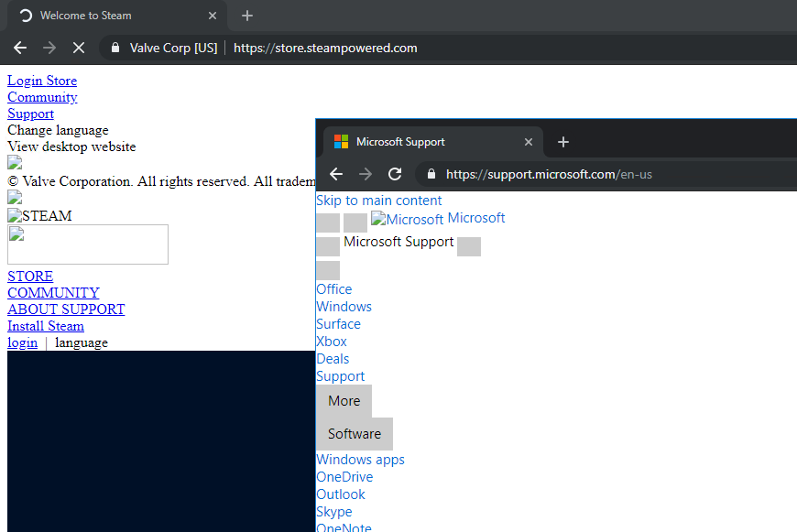Open the Xbox link

coord(332,342)
